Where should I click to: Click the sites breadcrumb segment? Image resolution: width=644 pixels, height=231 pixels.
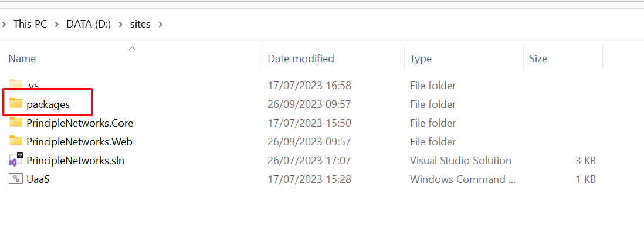140,24
